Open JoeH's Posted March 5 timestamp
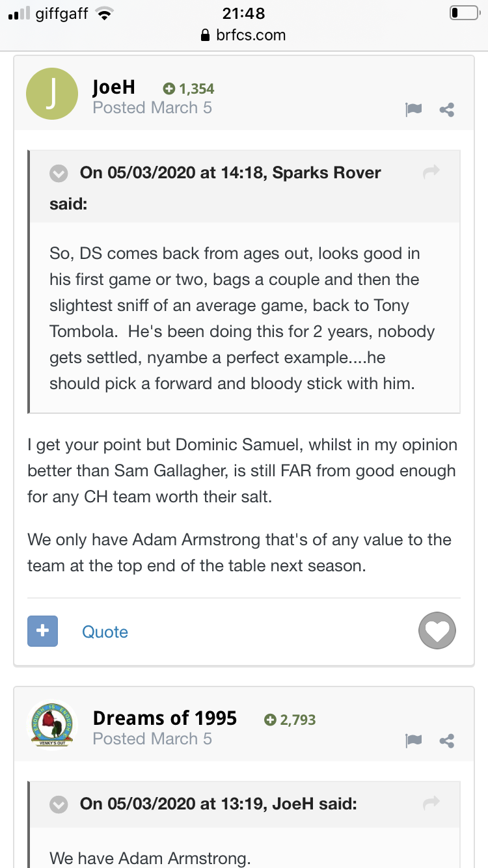The image size is (488, 868). click(x=152, y=108)
